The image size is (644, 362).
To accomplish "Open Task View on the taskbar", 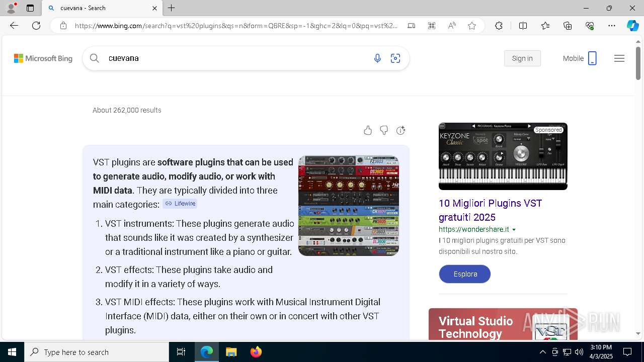I will click(x=181, y=352).
